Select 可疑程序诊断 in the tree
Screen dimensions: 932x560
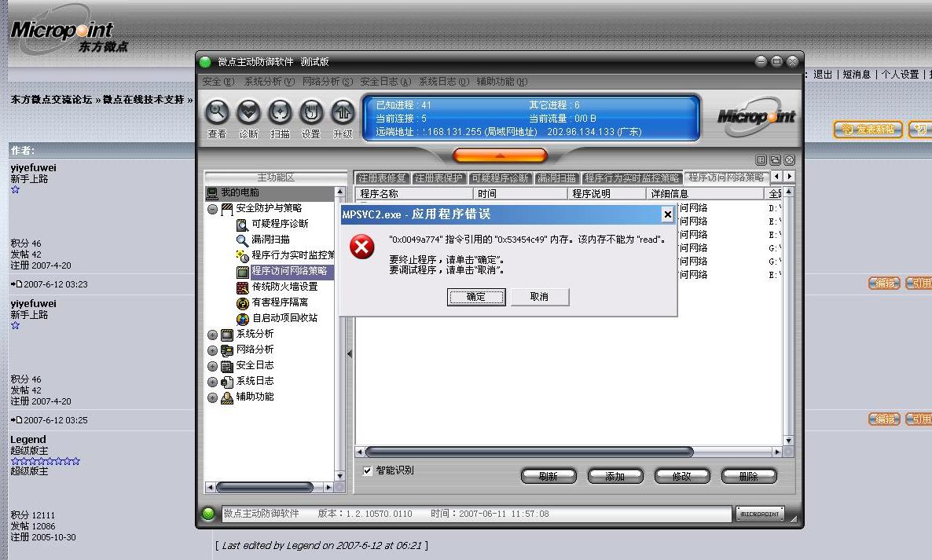(x=280, y=224)
